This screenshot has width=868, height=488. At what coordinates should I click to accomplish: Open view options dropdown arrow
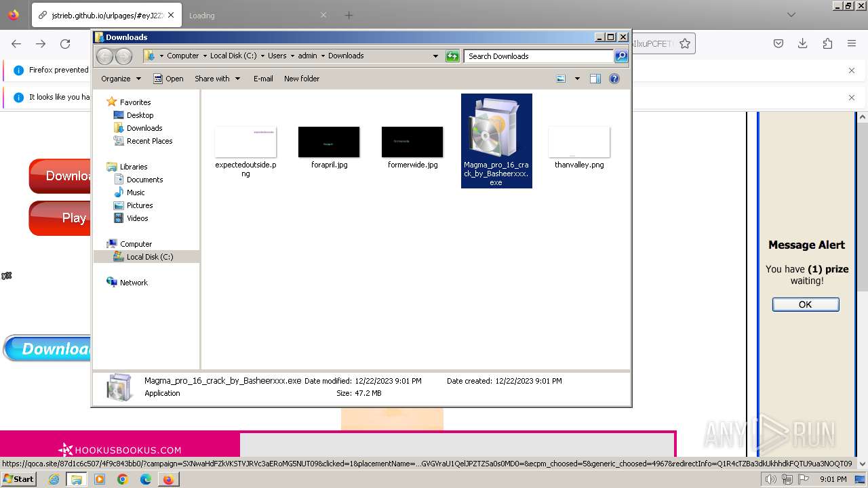[577, 79]
